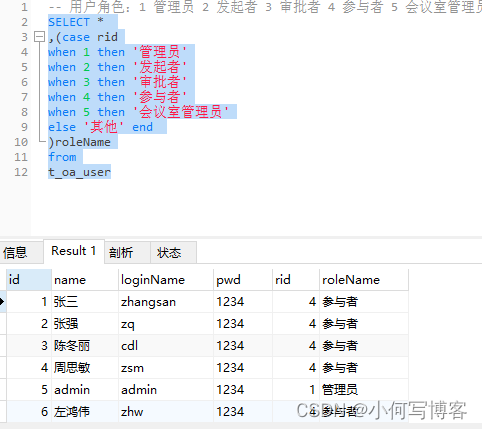Screen dimensions: 482x429
Task: Select the name column header
Action: pos(85,280)
